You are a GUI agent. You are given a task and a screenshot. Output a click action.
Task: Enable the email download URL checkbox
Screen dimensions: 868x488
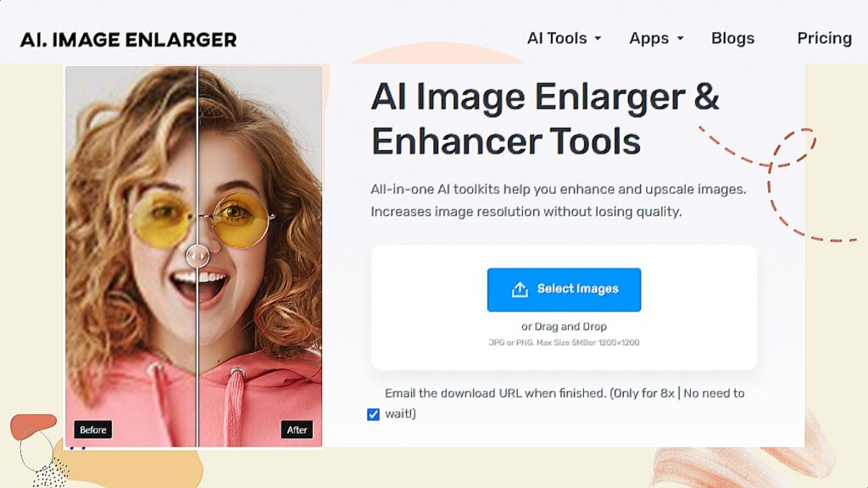(374, 414)
